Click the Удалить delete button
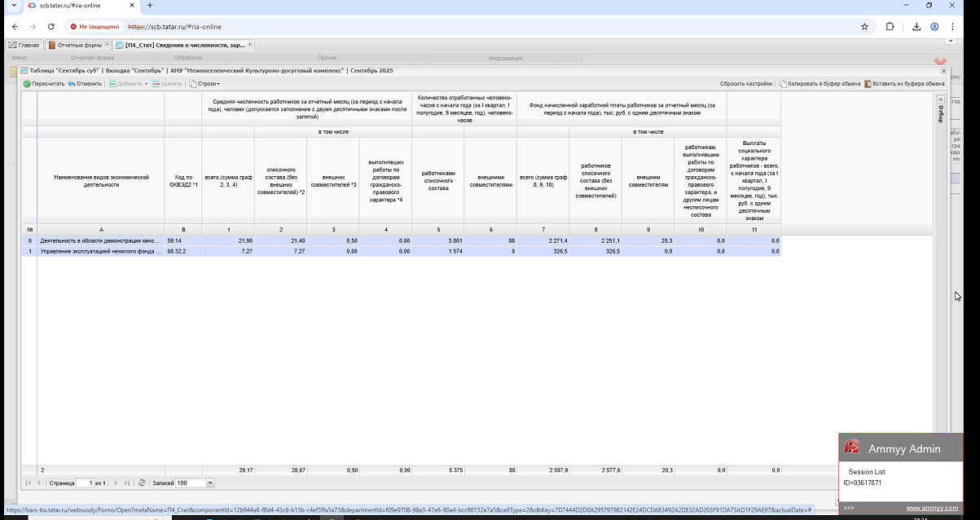This screenshot has height=520, width=980. (x=167, y=83)
